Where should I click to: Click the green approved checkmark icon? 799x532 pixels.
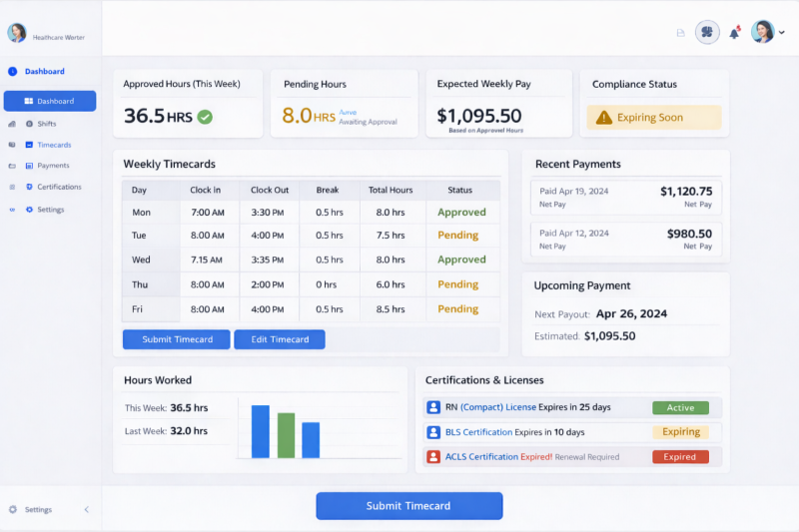pos(205,117)
